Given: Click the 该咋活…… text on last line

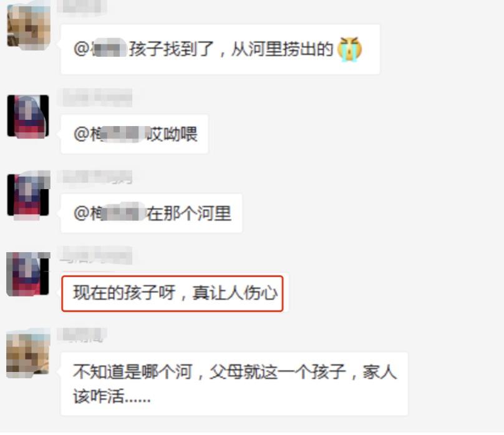Looking at the screenshot, I should coord(112,396).
